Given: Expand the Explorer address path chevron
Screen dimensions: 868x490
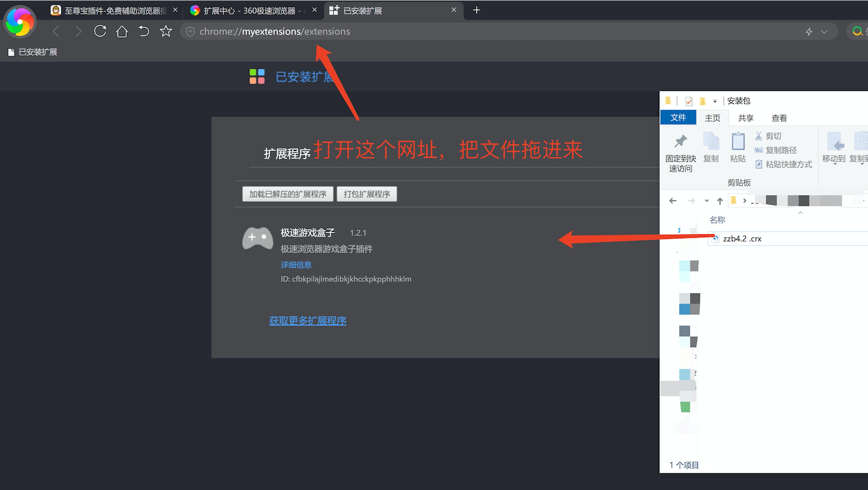Looking at the screenshot, I should 745,201.
